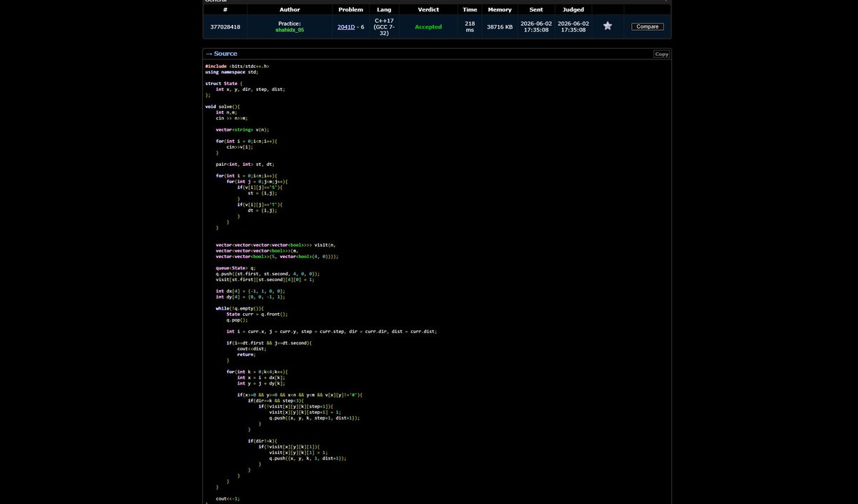
Task: Click the 'State curr = q.front();' line
Action: [257, 314]
